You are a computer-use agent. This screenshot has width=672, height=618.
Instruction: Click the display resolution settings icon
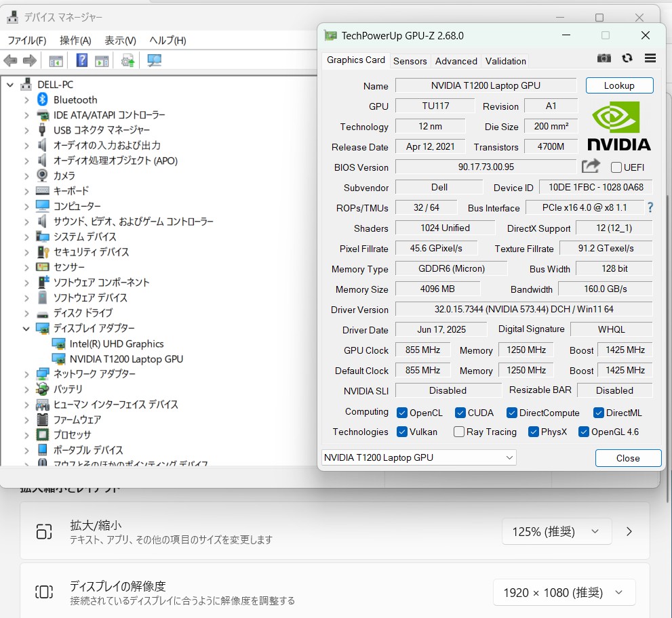pos(44,592)
